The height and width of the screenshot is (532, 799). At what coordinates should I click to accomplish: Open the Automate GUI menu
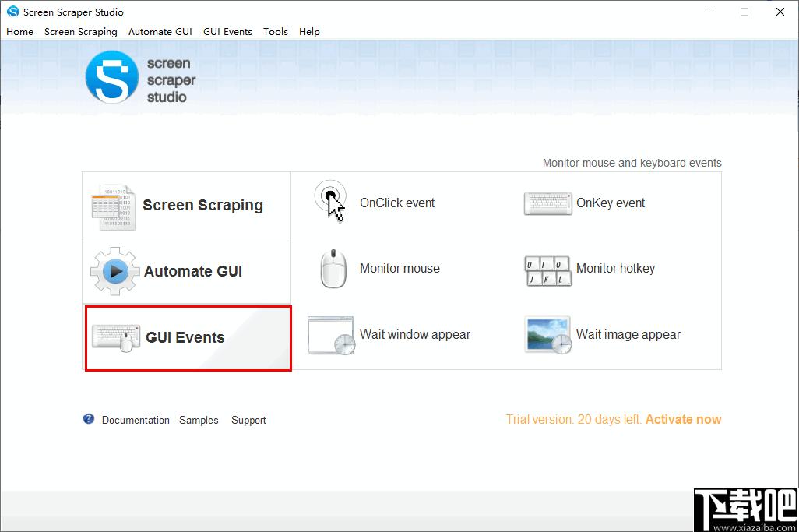tap(160, 32)
